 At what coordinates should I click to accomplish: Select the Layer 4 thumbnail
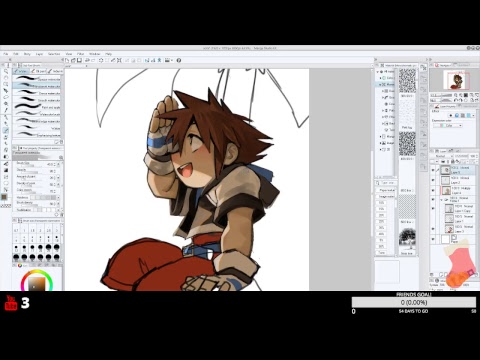[x=445, y=191]
